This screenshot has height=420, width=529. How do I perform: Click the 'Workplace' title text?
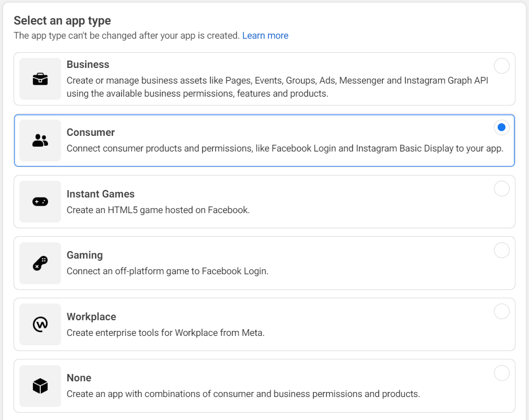91,317
